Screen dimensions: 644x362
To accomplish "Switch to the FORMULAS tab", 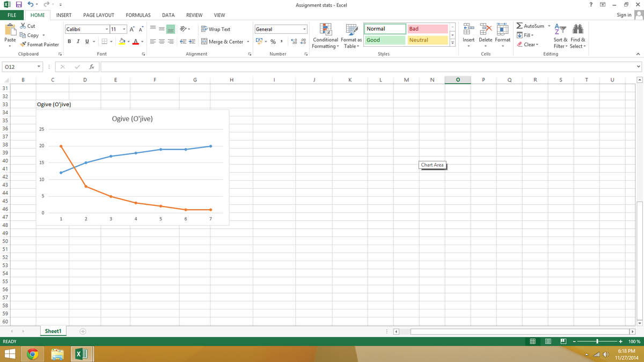I will 138,15.
